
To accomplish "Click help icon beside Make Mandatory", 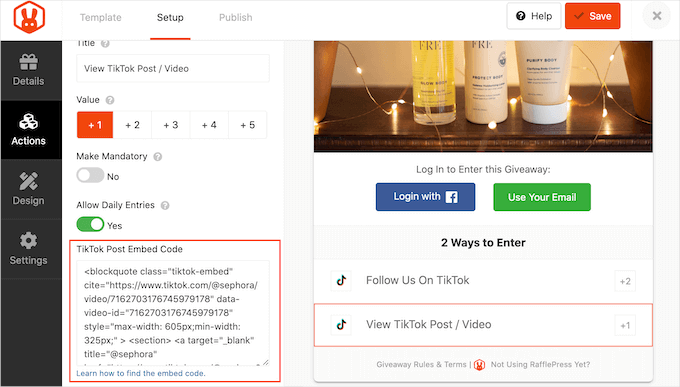I will pyautogui.click(x=158, y=157).
